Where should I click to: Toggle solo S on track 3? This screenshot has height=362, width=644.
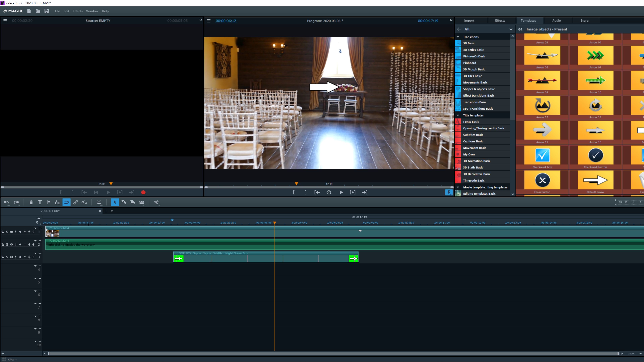pyautogui.click(x=7, y=257)
